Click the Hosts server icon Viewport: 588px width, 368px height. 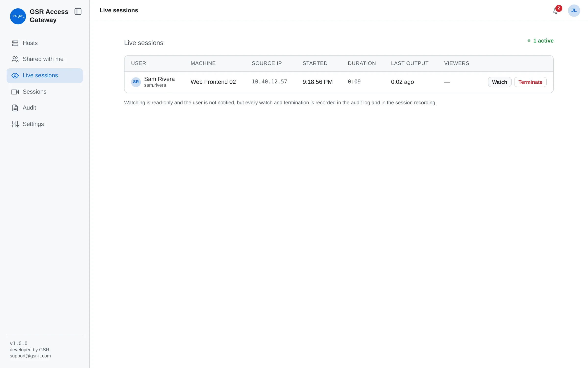[15, 43]
